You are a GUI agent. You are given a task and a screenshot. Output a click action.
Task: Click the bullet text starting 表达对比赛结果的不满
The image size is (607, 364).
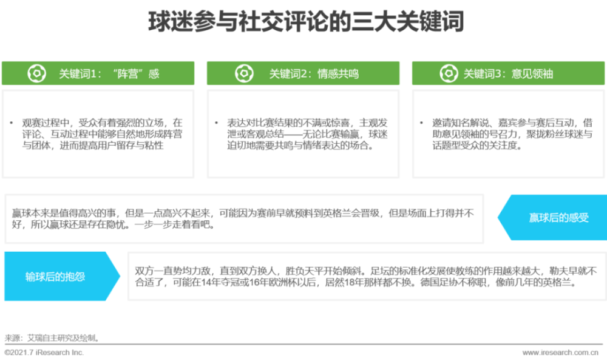click(x=307, y=134)
